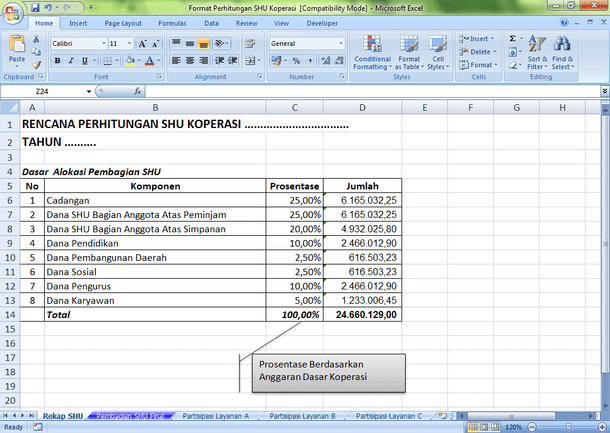The height and width of the screenshot is (433, 610).
Task: Open the Fill down options
Action: pos(513,52)
